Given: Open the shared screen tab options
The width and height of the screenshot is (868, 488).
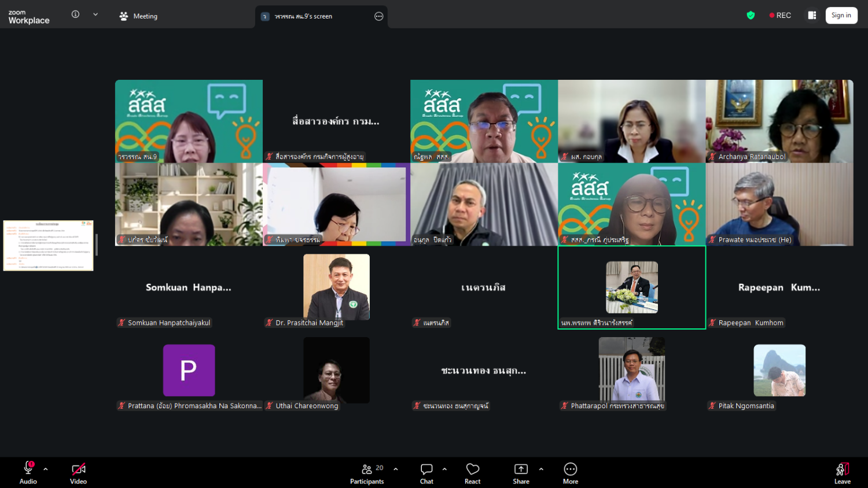Looking at the screenshot, I should tap(378, 16).
